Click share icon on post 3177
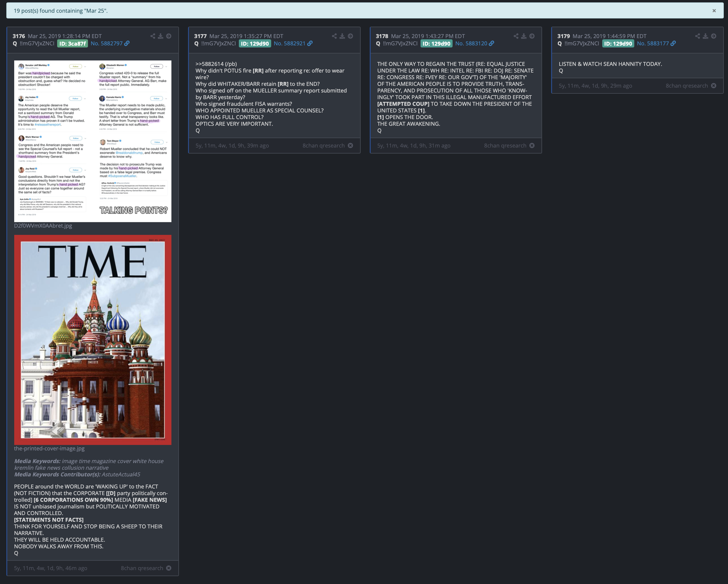Screen dimensions: 728x584 coord(334,36)
